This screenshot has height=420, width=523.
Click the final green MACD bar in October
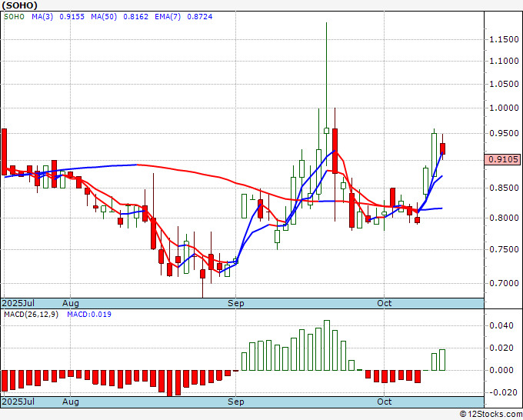point(442,360)
